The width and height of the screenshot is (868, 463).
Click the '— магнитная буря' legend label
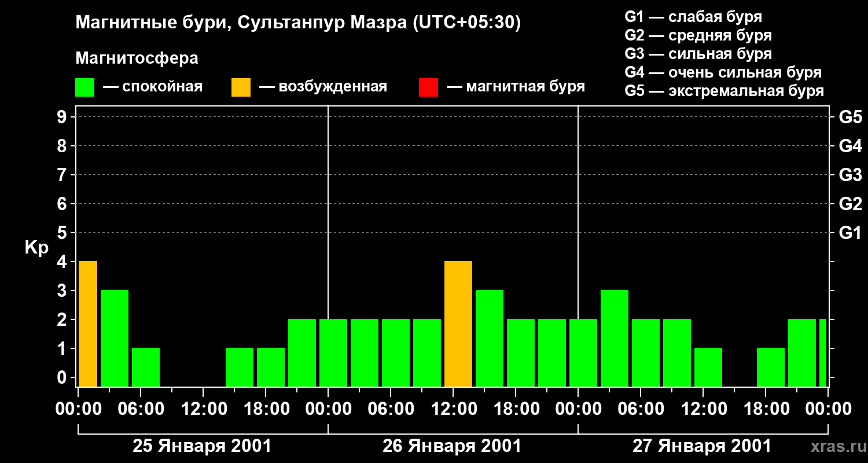pos(516,87)
